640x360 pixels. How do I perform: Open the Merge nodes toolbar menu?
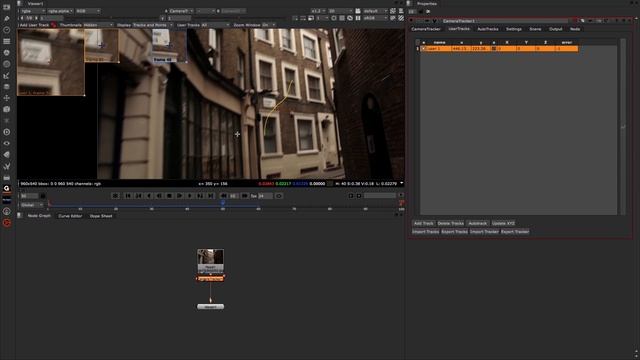pos(7,87)
